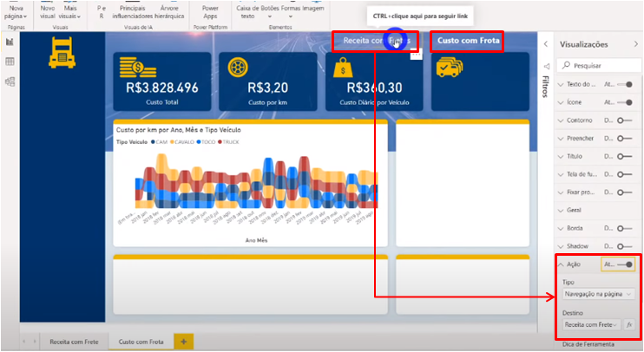Click the Custo com Frota navigation button
The width and height of the screenshot is (644, 352).
pos(467,41)
